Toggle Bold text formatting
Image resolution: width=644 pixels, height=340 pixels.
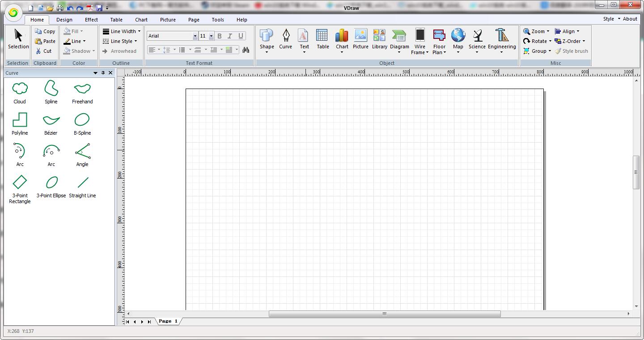220,36
